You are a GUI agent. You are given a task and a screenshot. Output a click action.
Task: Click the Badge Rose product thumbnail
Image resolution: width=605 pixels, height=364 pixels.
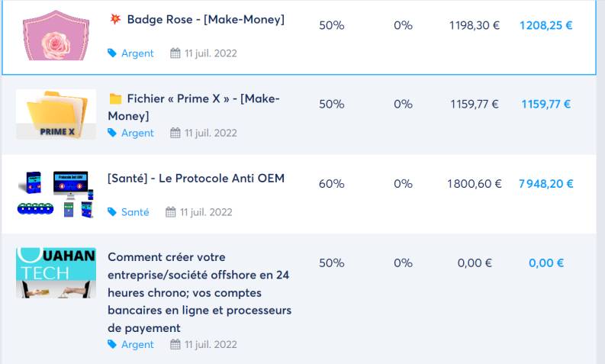56,35
